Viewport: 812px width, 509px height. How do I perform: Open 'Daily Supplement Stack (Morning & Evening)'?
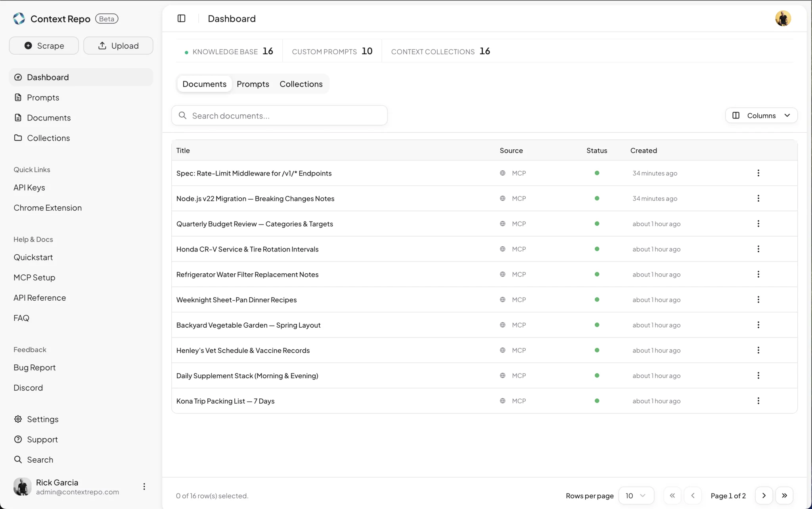[247, 376]
